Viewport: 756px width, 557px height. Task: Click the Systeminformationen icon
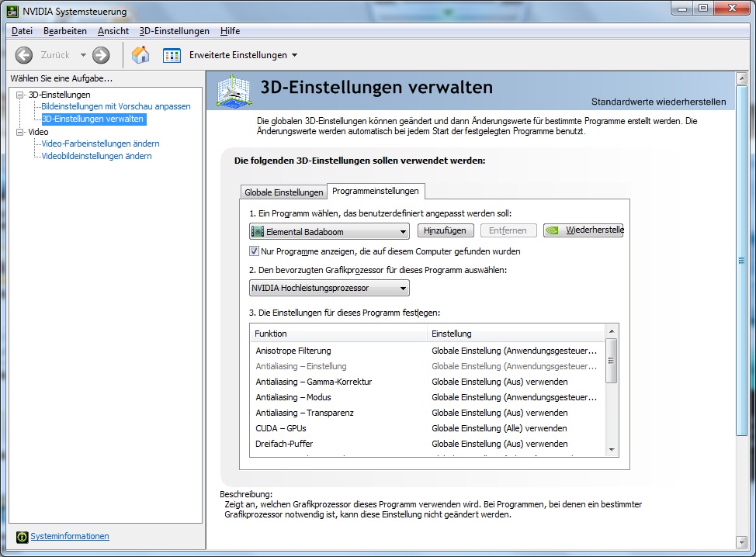(22, 537)
